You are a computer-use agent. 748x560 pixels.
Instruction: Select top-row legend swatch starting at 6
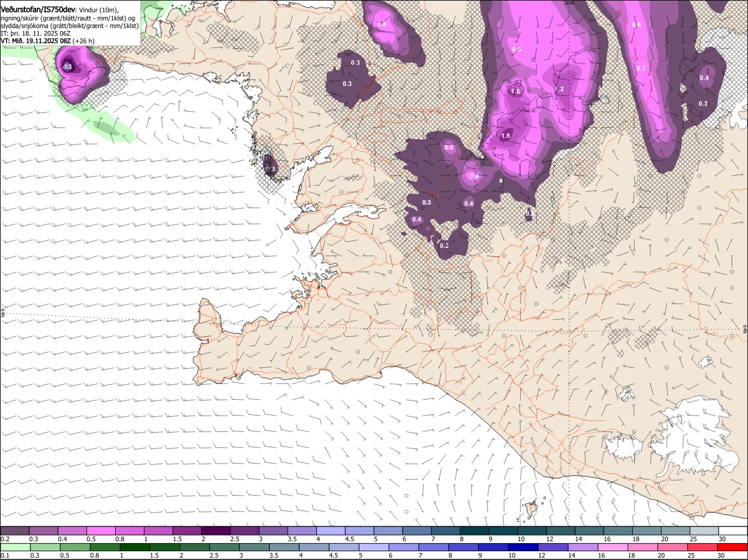point(417,530)
